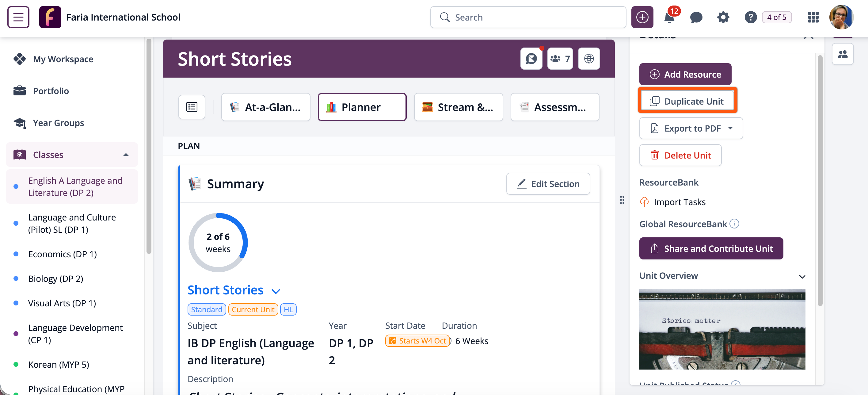Open the settings gear icon
Viewport: 868px width, 395px height.
click(723, 17)
